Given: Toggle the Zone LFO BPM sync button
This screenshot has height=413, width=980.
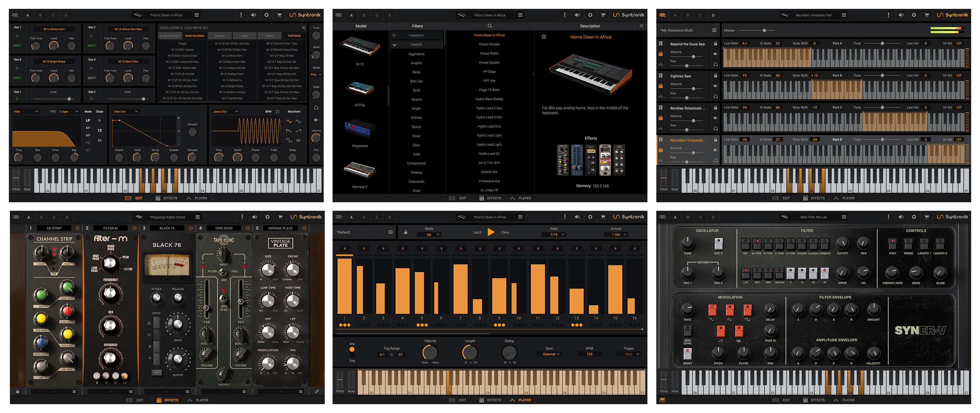Looking at the screenshot, I should coord(277,112).
